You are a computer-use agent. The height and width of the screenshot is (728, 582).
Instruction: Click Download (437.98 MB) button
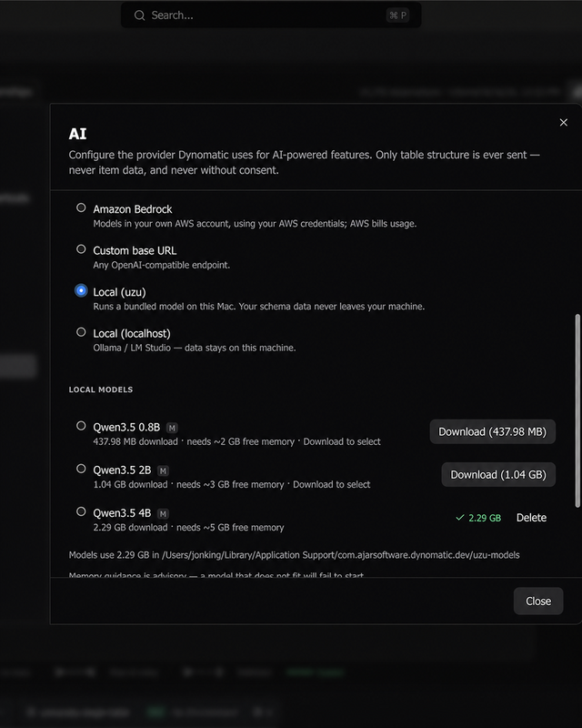[x=492, y=431]
